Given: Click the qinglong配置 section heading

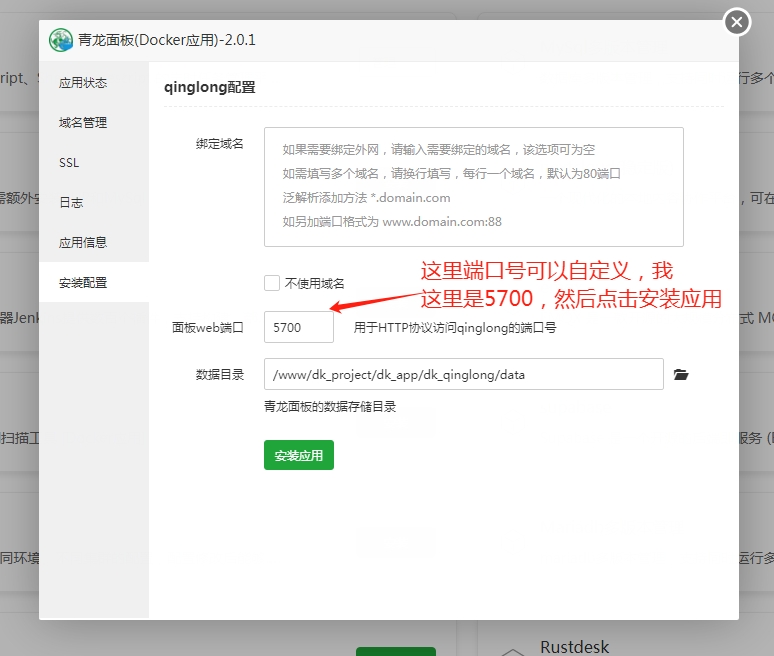Looking at the screenshot, I should coord(209,87).
